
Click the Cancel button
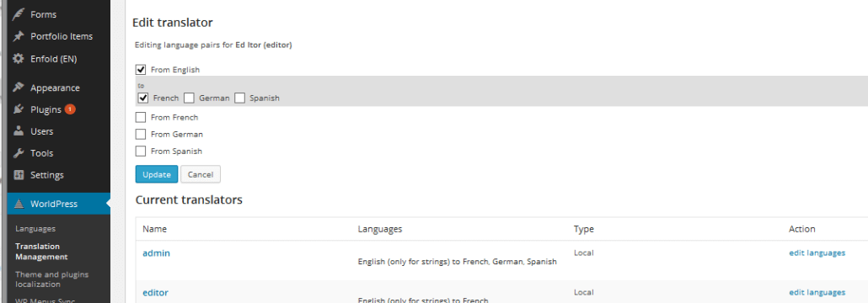tap(201, 174)
